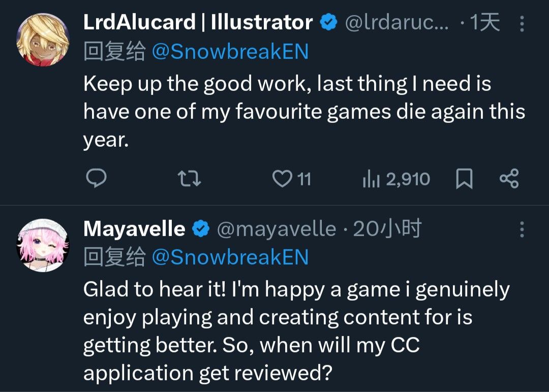Reply to LrdAlucard's tweet
The height and width of the screenshot is (392, 549).
[95, 179]
